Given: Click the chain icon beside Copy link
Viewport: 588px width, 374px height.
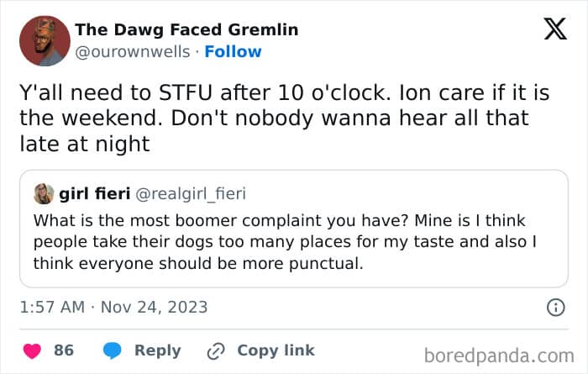Looking at the screenshot, I should tap(216, 350).
